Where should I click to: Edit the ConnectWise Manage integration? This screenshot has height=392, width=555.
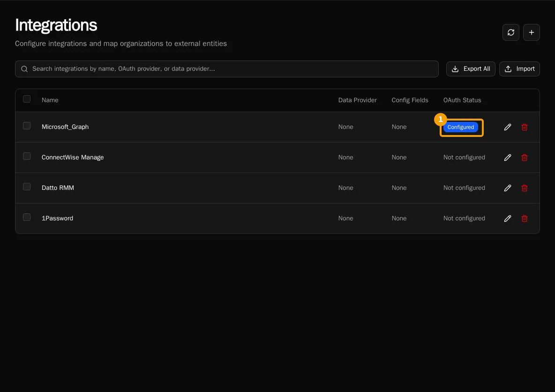508,158
